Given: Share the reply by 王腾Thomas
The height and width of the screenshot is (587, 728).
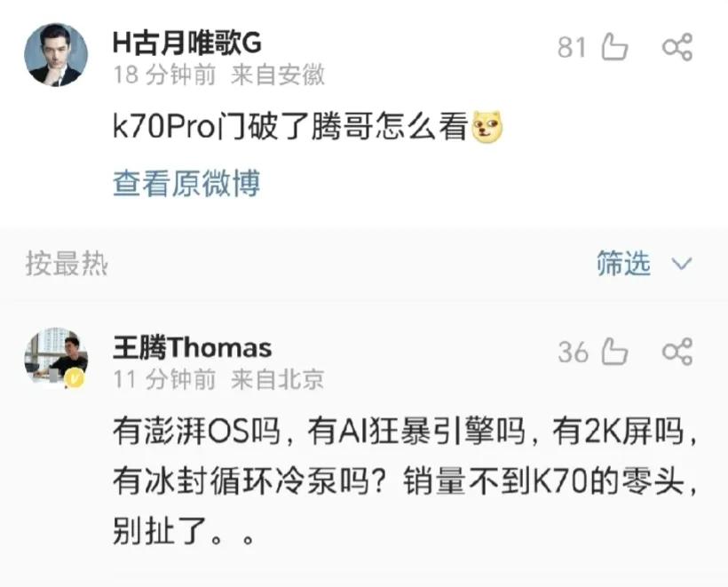Looking at the screenshot, I should tap(677, 352).
